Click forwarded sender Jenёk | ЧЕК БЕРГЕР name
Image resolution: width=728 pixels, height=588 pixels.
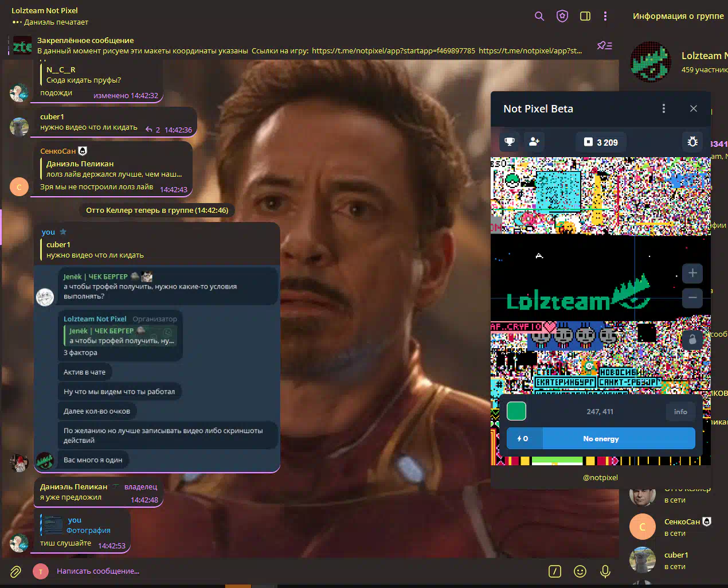pos(95,277)
